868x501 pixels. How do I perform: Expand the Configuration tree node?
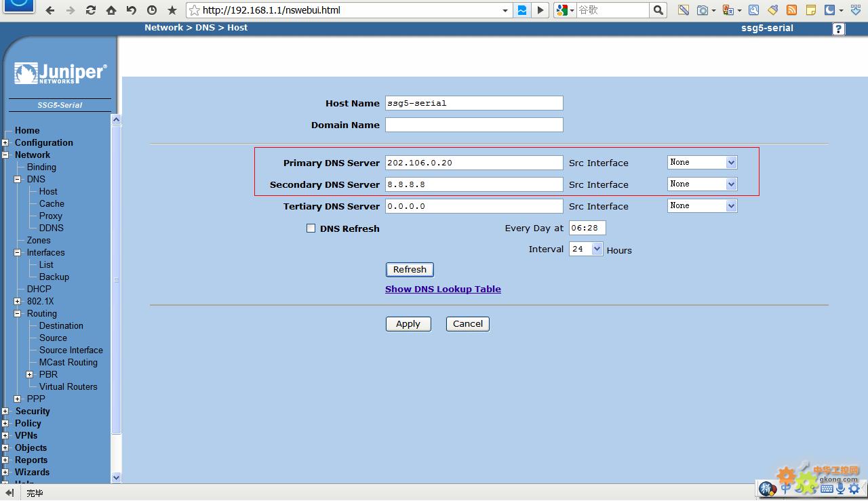click(x=5, y=143)
